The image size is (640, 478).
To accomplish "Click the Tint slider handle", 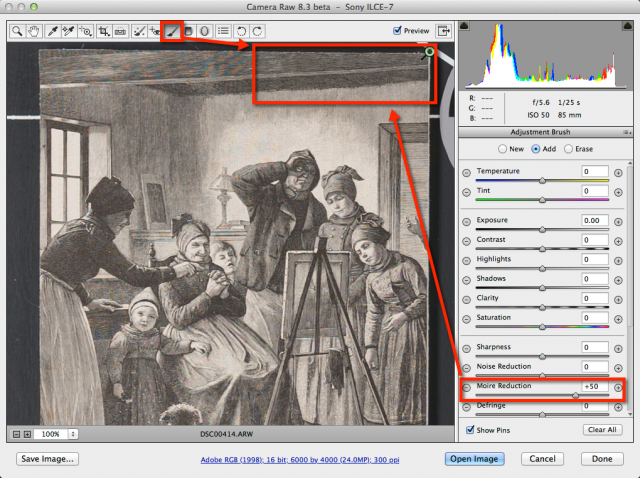I will (542, 200).
